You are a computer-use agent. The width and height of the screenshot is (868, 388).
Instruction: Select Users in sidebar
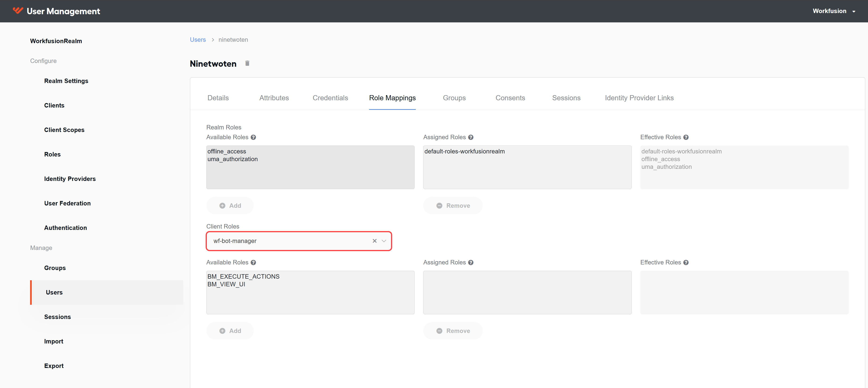tap(106, 292)
